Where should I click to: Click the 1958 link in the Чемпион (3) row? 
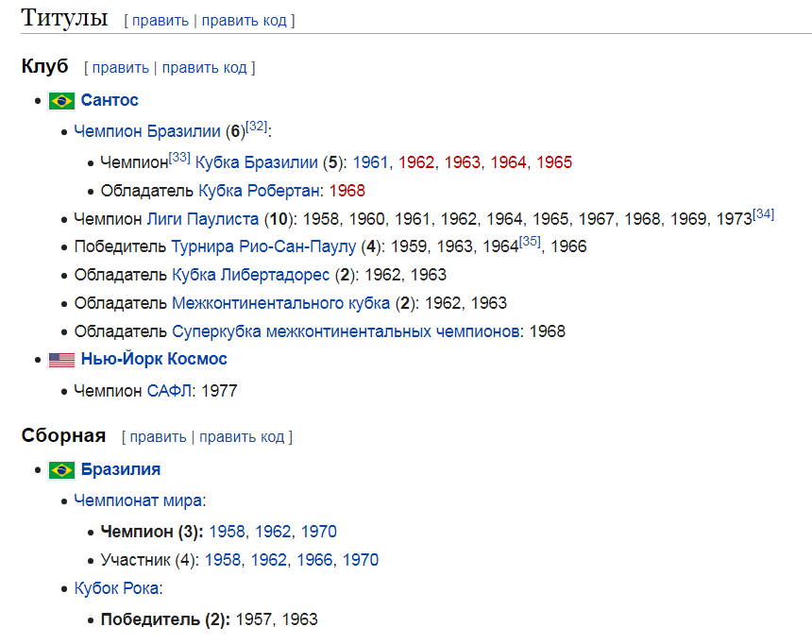(227, 532)
